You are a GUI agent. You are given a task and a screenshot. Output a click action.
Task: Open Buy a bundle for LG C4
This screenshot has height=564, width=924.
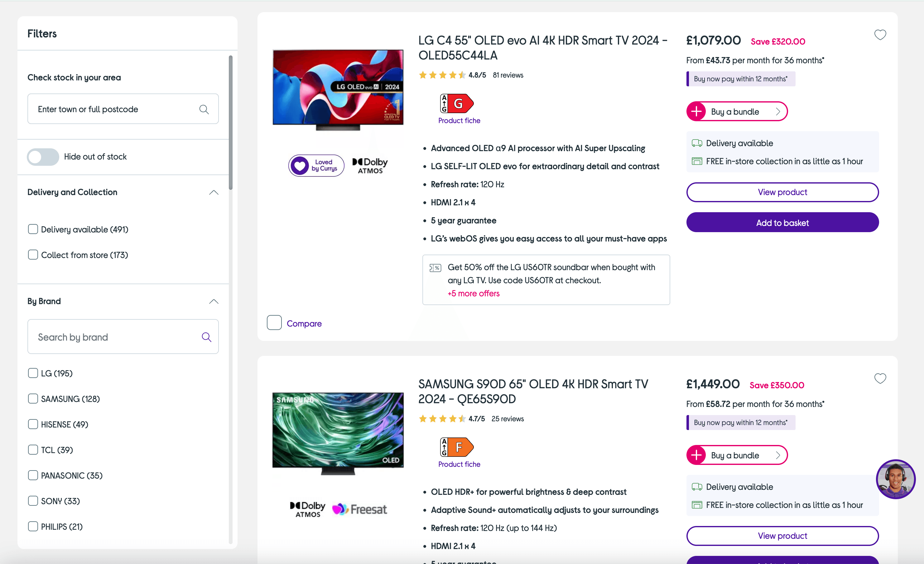pos(737,111)
